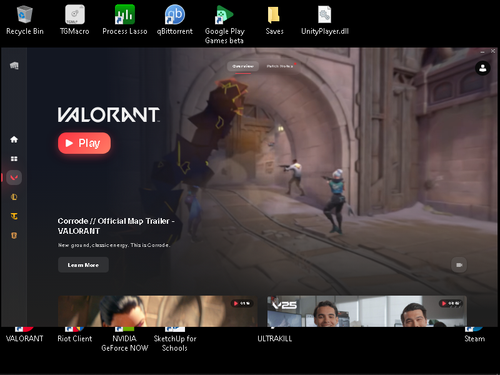Select the VALORANT desktop shortcut label
The image size is (500, 375).
(25, 339)
